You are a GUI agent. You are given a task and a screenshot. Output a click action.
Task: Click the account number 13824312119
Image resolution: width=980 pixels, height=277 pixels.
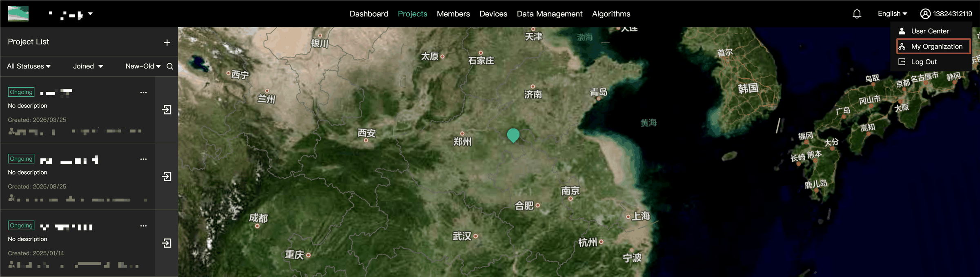(x=952, y=14)
